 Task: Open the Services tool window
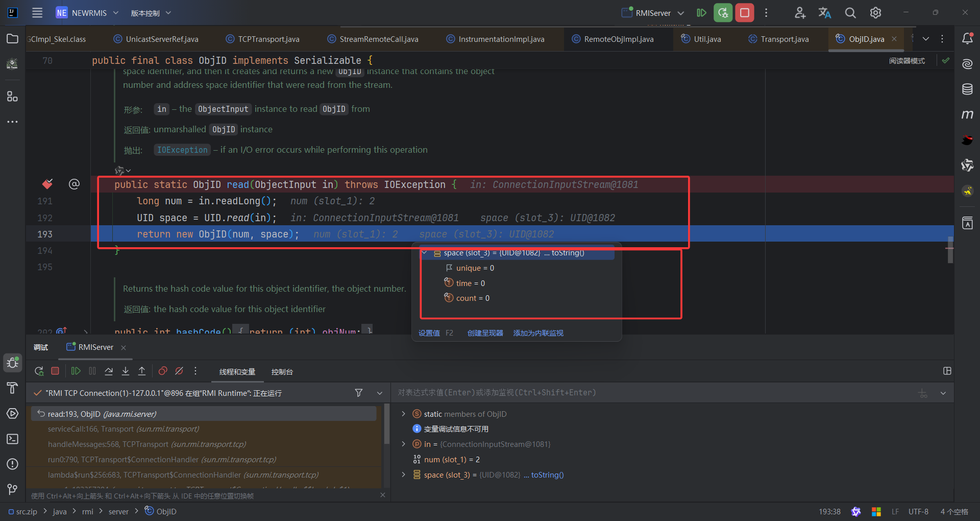click(12, 413)
